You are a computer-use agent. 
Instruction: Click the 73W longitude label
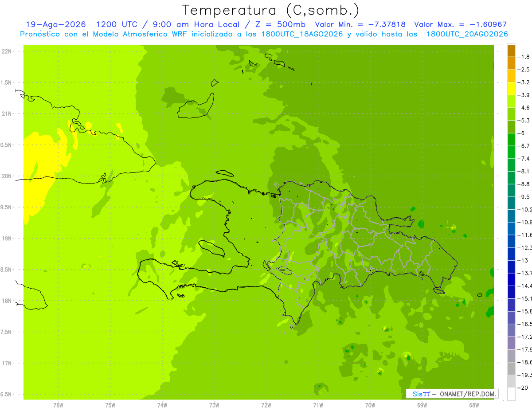coord(214,405)
